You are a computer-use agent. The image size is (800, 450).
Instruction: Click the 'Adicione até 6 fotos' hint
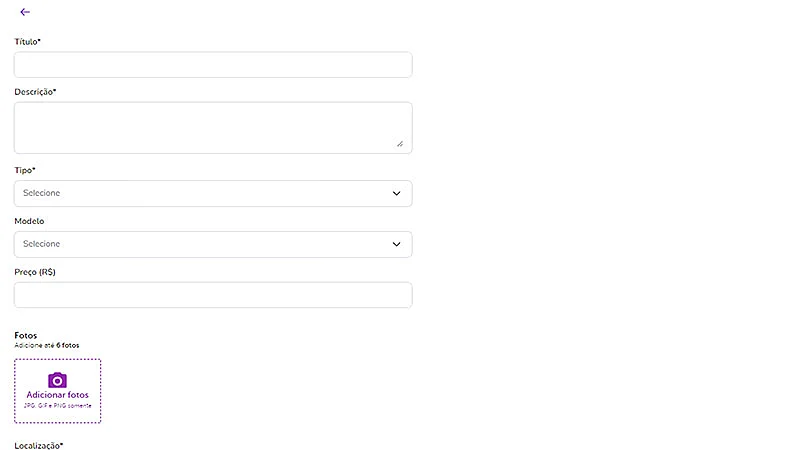46,345
